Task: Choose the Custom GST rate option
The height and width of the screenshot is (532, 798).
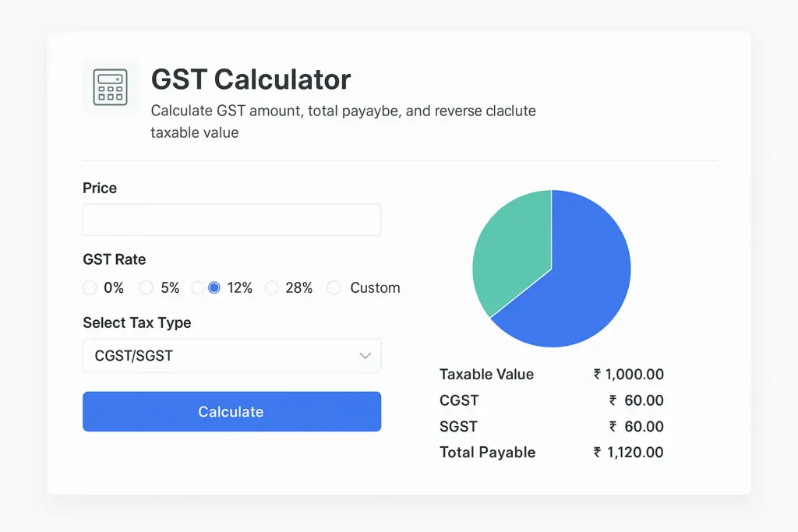Action: [x=334, y=287]
